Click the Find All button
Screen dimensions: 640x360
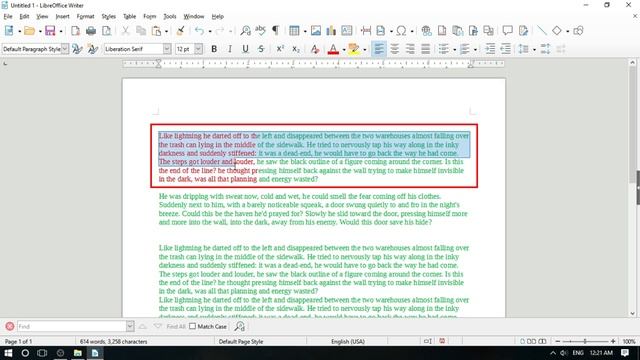pos(176,327)
